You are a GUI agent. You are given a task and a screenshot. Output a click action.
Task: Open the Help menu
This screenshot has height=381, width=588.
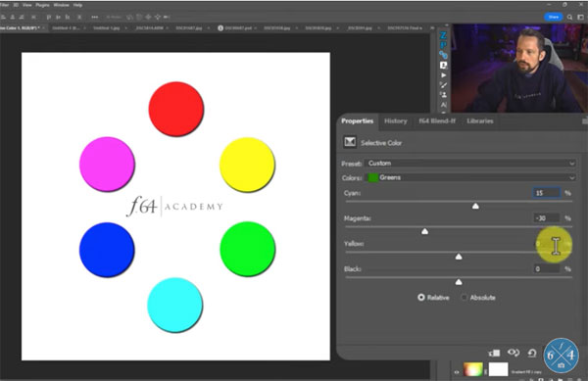point(77,5)
